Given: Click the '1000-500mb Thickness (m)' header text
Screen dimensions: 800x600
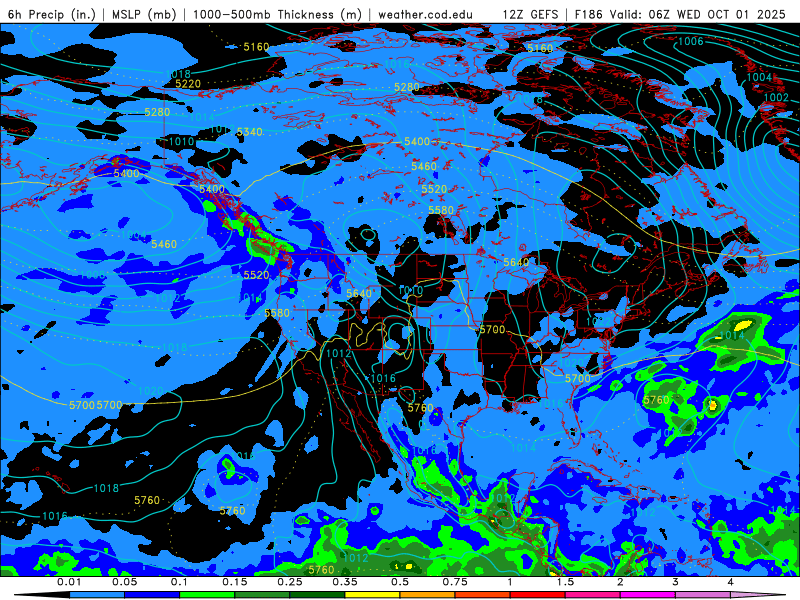Looking at the screenshot, I should click(x=278, y=14).
